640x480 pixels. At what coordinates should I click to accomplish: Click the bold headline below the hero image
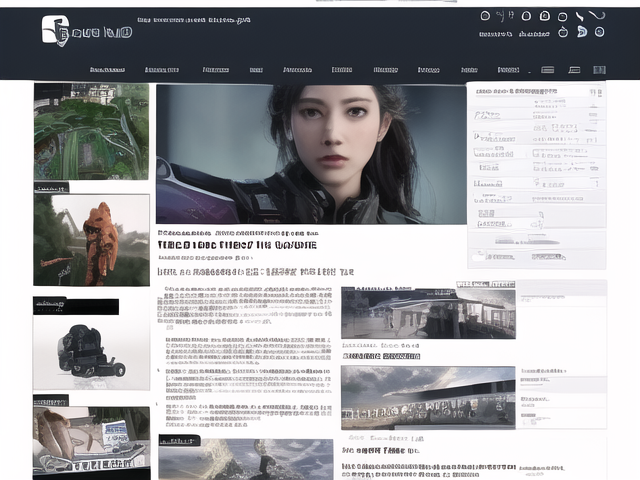coord(237,244)
